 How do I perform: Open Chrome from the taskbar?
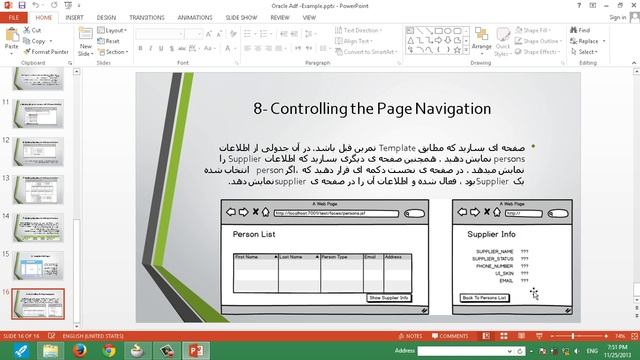[109, 351]
